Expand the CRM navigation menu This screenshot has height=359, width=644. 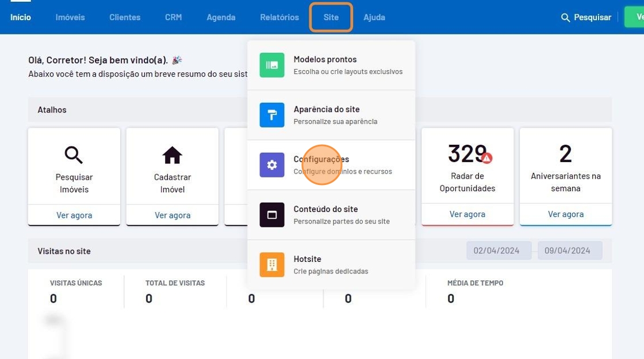coord(173,17)
